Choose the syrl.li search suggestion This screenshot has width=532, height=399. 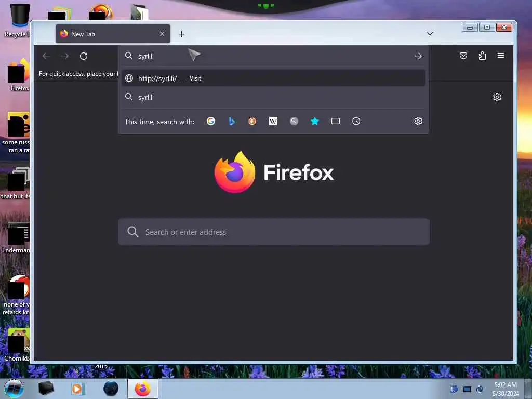[273, 97]
